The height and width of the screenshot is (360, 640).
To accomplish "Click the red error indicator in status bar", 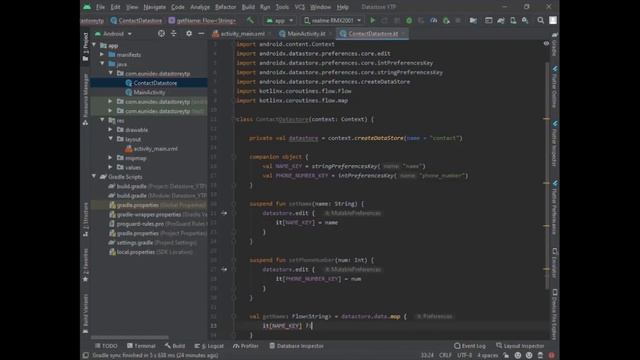I will tap(551, 356).
